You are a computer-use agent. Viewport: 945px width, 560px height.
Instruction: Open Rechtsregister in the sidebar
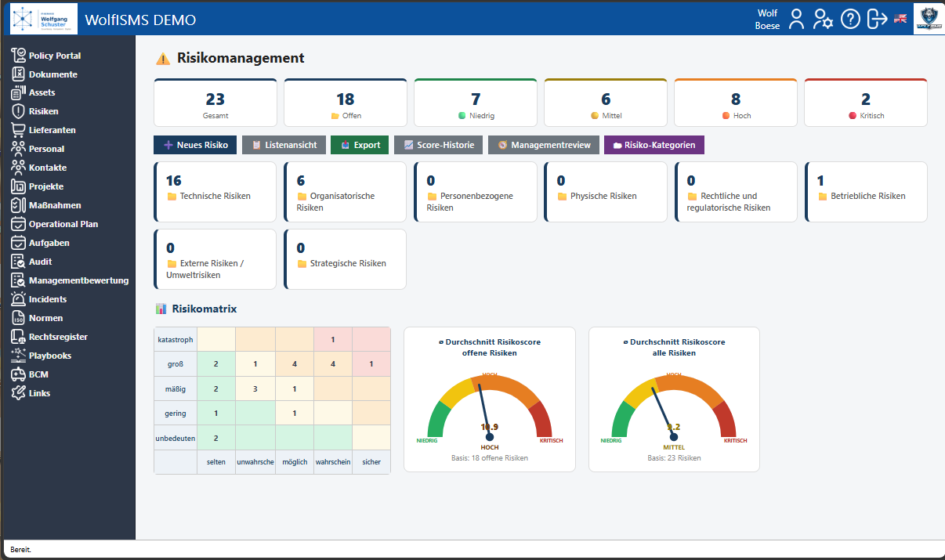(58, 337)
